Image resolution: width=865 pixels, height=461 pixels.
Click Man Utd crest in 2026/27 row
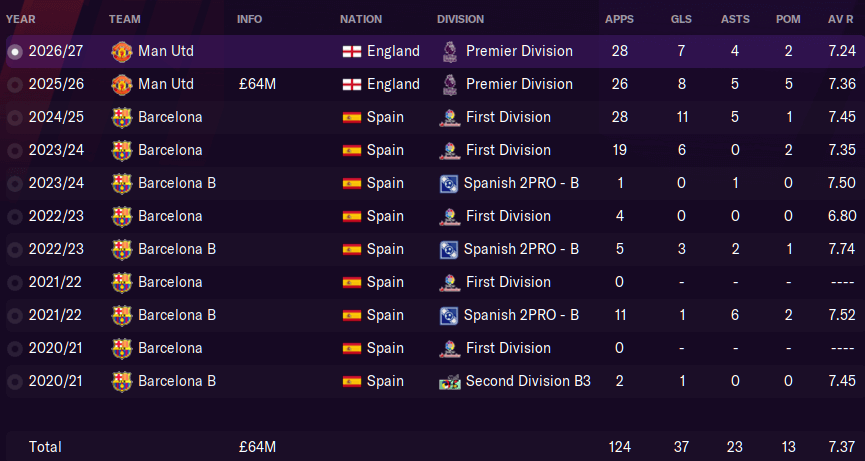121,52
